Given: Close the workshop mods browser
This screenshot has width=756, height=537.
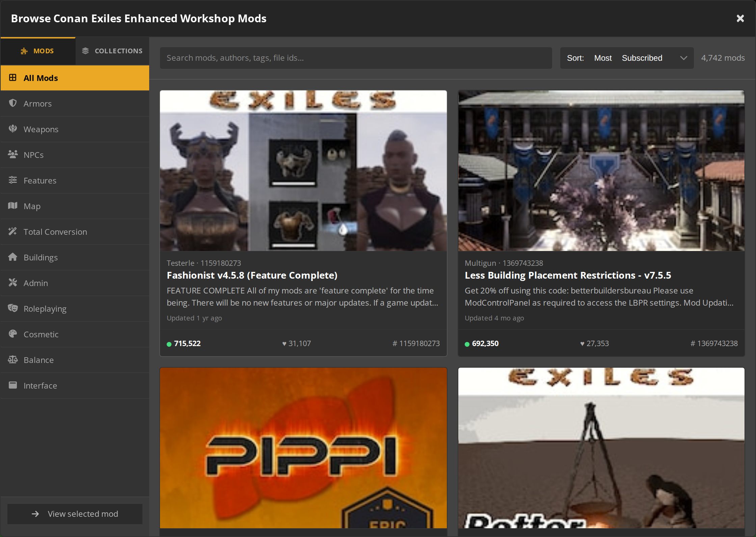Looking at the screenshot, I should point(740,18).
